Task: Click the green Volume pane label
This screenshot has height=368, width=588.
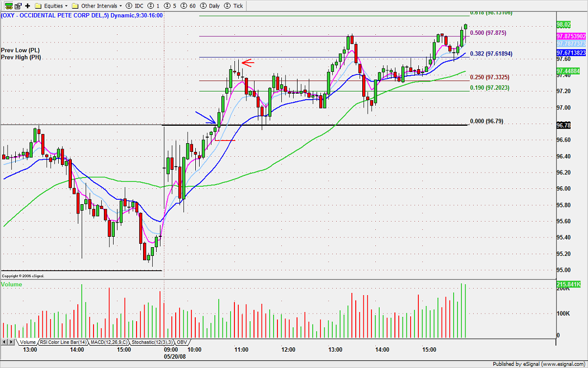Action: pyautogui.click(x=11, y=284)
